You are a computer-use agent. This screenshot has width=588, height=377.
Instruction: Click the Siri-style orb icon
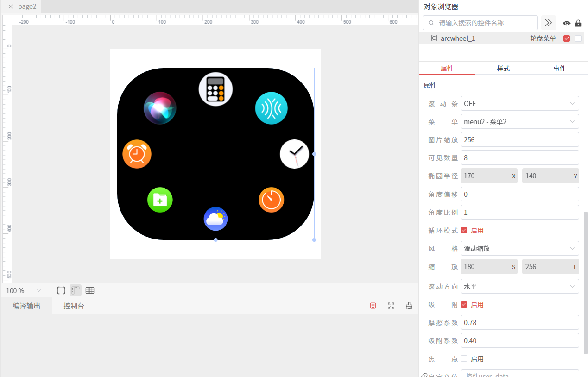[x=160, y=108]
